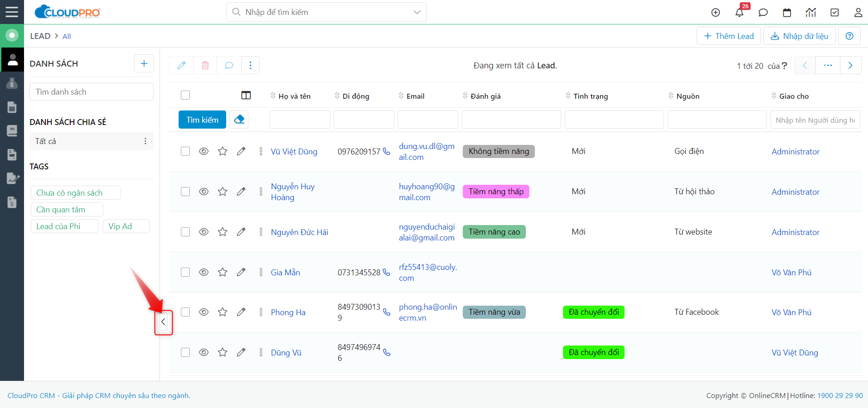Open the more actions vertical dots toolbar
Screen dimensions: 868x408
[250, 65]
